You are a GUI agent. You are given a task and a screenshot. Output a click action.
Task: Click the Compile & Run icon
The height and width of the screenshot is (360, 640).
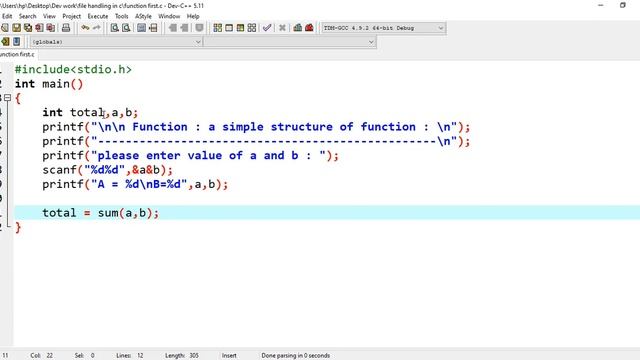[x=240, y=28]
